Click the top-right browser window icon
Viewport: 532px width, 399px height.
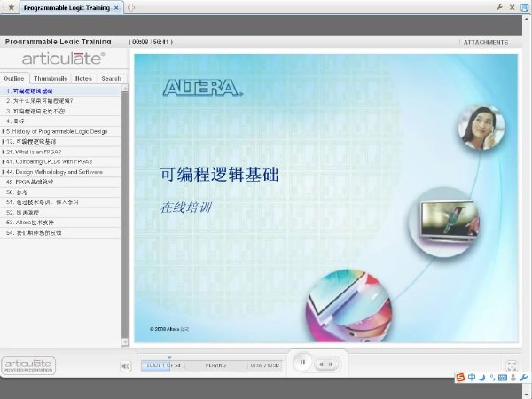(x=525, y=7)
